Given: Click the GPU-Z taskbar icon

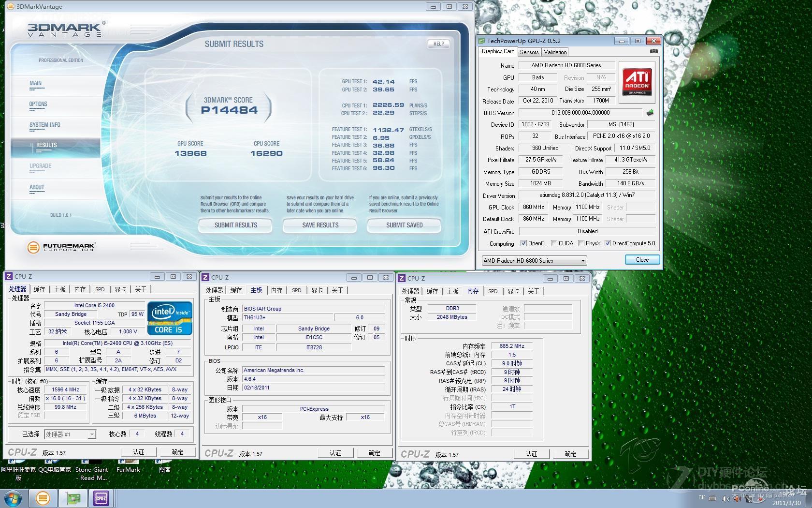Looking at the screenshot, I should tap(73, 498).
